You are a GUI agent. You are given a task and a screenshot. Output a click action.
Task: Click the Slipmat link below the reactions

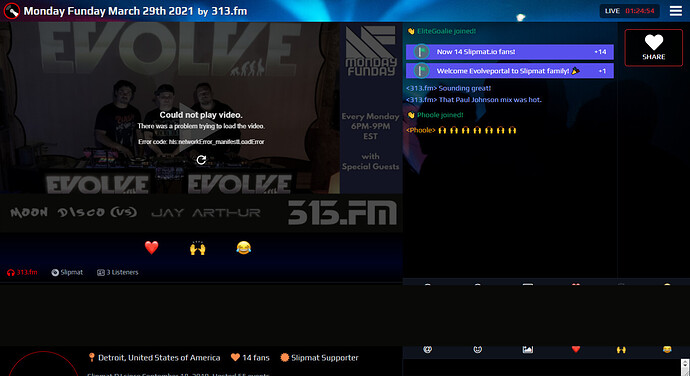click(x=67, y=273)
